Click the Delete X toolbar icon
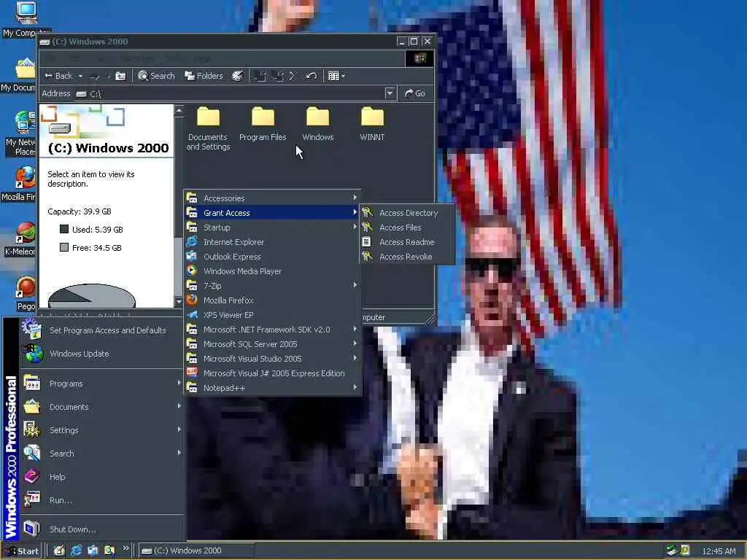This screenshot has height=560, width=747. (x=293, y=76)
